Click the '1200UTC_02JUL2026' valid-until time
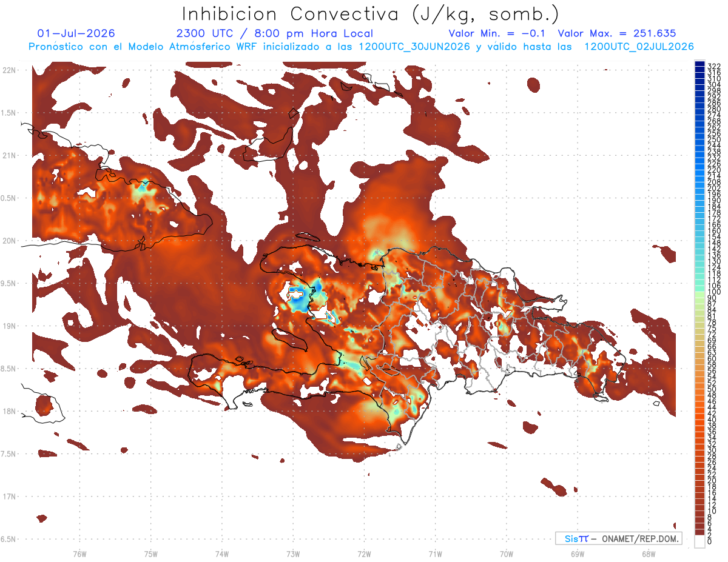The height and width of the screenshot is (562, 728). coord(639,47)
